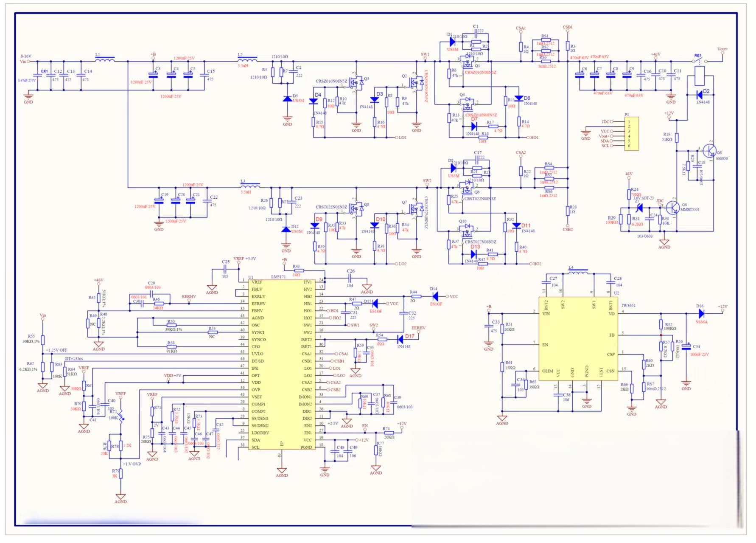Image resolution: width=756 pixels, height=543 pixels.
Task: Click the Vout+ net label
Action: tap(722, 49)
